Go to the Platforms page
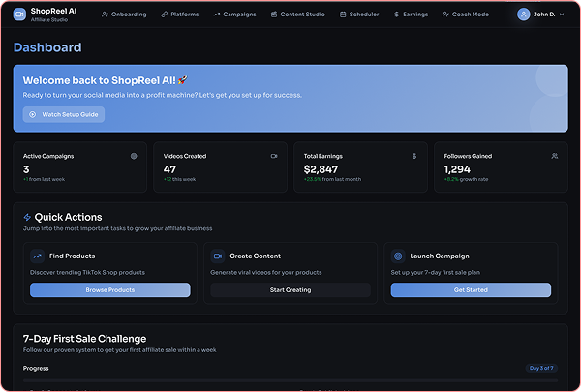 click(181, 15)
